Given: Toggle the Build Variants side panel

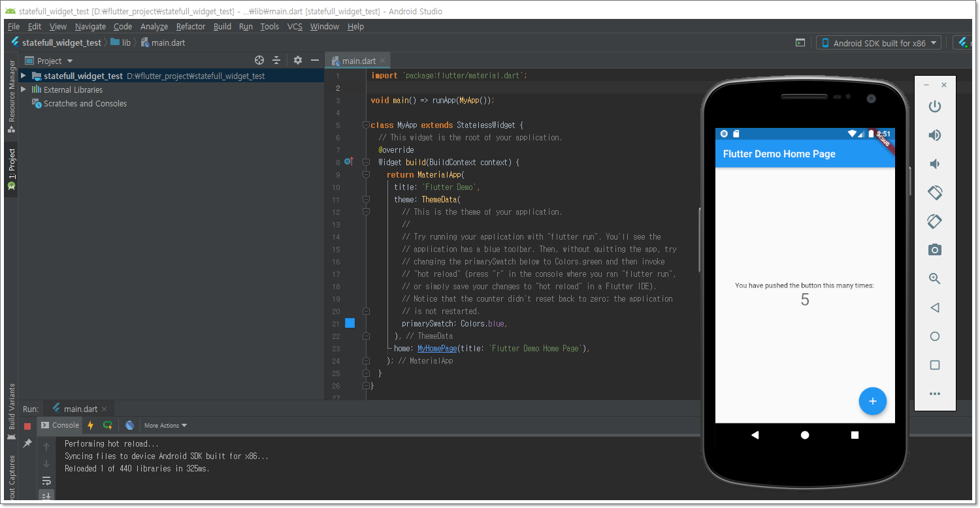Looking at the screenshot, I should click(x=11, y=411).
